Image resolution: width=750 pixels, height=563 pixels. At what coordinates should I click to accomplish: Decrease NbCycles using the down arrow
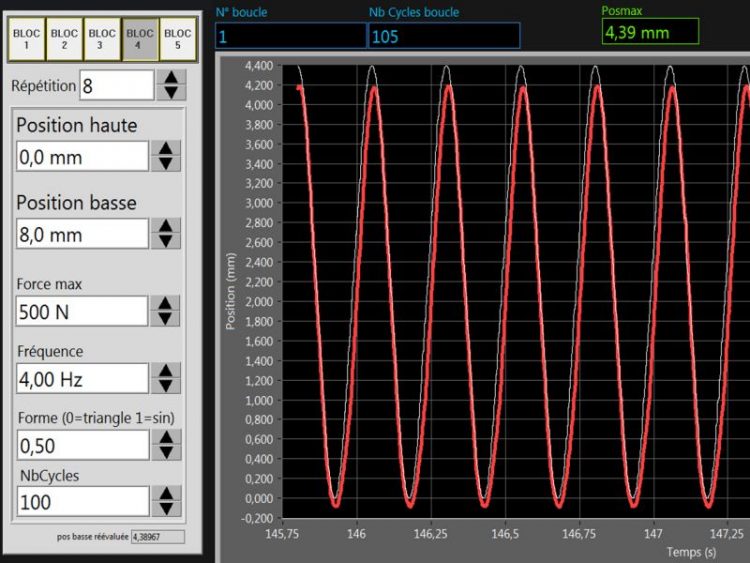[x=166, y=508]
